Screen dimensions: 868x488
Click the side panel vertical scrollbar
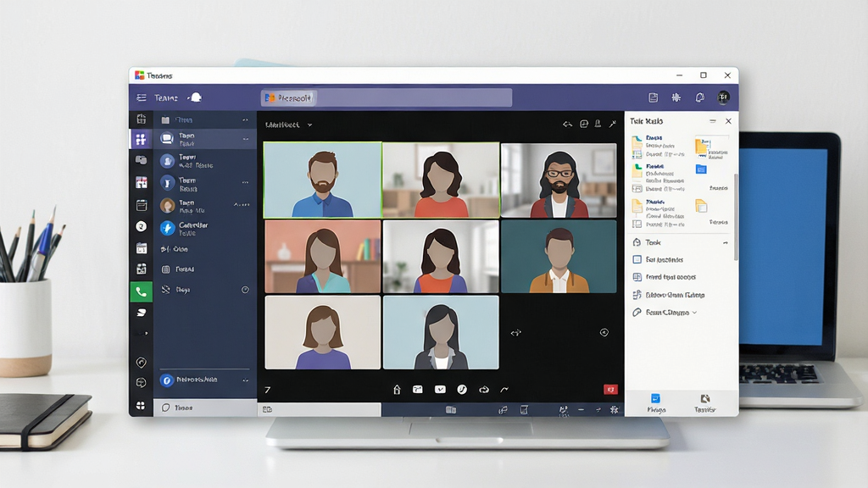tap(736, 217)
